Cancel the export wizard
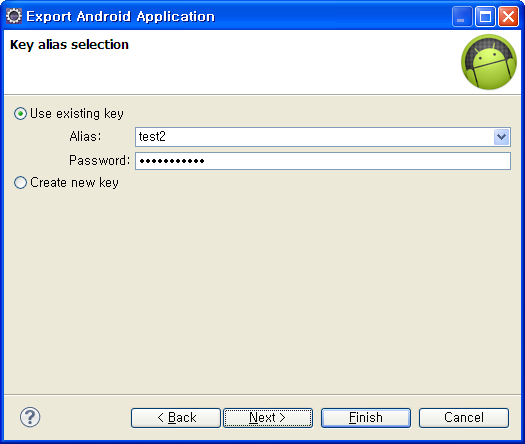The height and width of the screenshot is (444, 525). pyautogui.click(x=464, y=418)
